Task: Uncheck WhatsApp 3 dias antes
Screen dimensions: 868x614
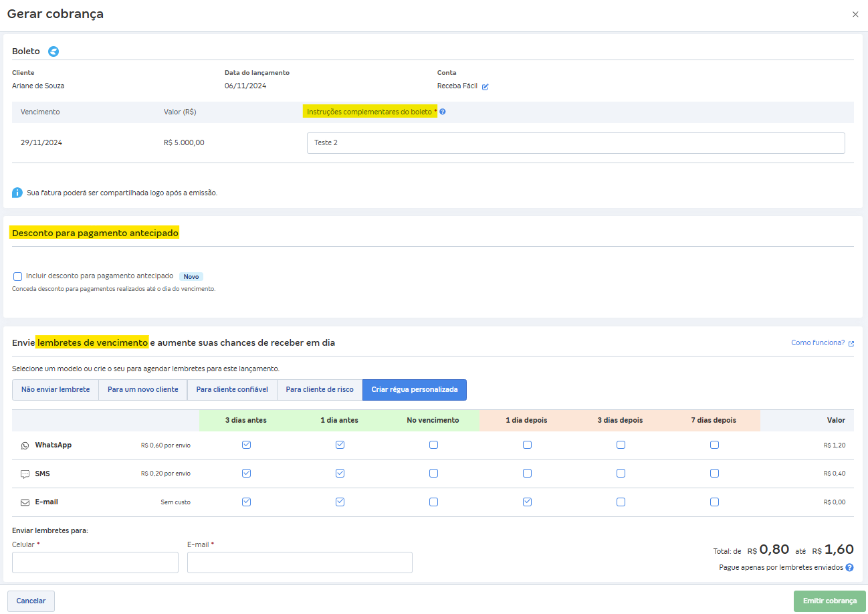Action: (246, 445)
